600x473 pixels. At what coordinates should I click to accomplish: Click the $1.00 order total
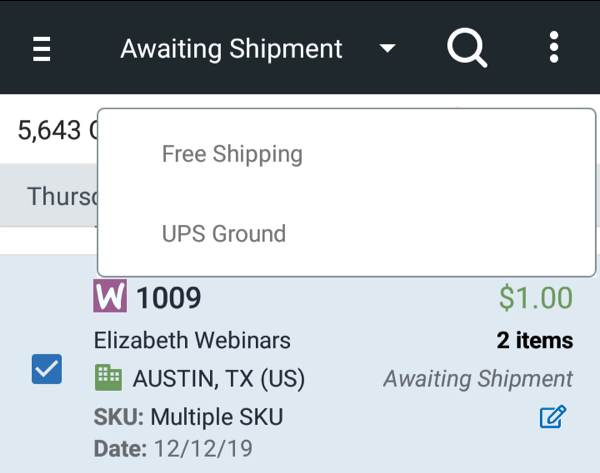click(x=536, y=297)
